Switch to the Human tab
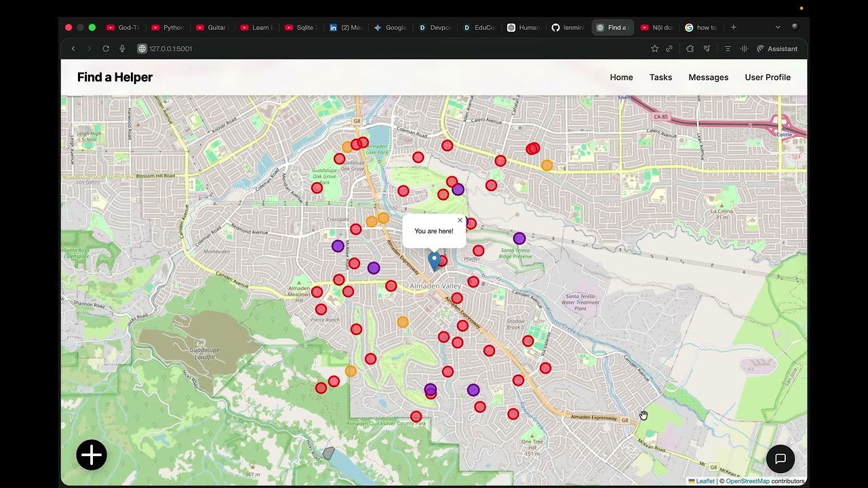 [524, 28]
